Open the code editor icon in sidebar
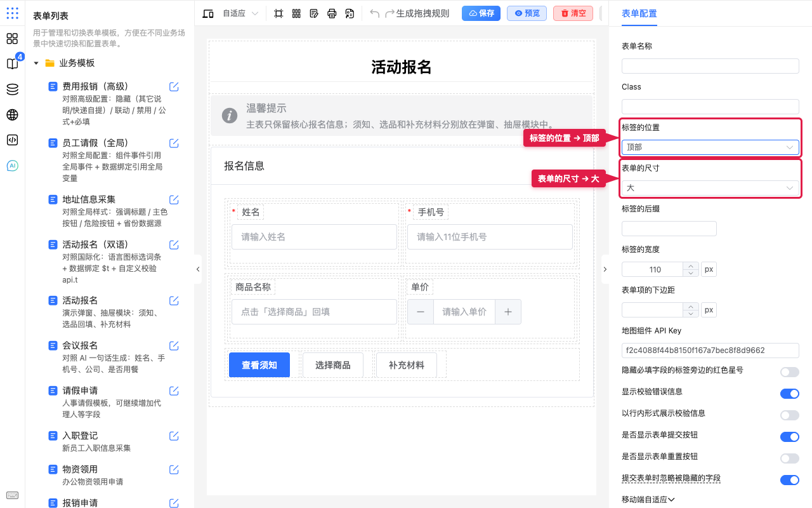Viewport: 812px width, 508px height. coord(12,140)
